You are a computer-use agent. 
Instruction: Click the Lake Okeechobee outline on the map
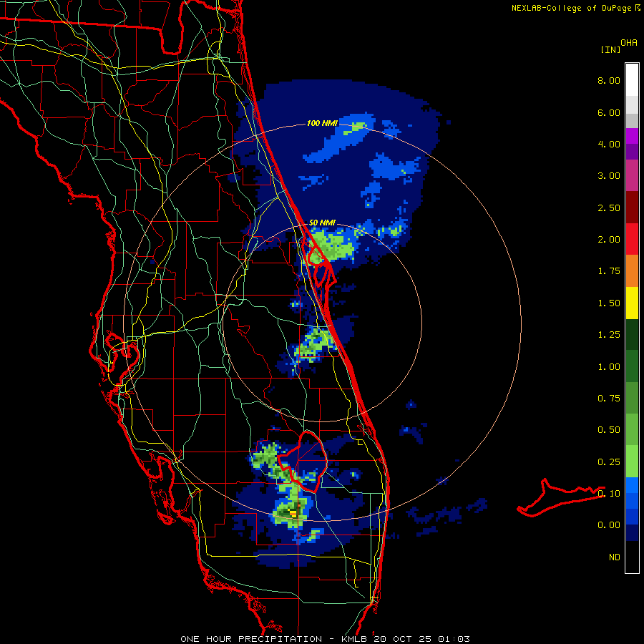(x=304, y=462)
